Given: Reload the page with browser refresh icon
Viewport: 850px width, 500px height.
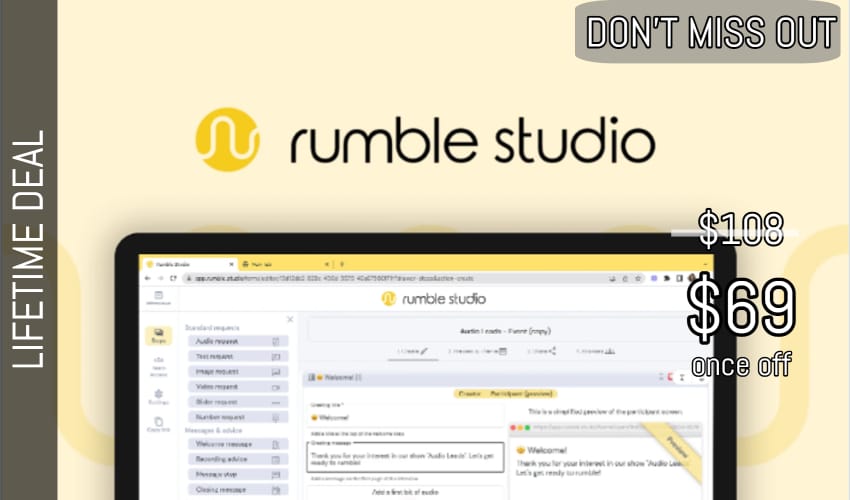Looking at the screenshot, I should (x=173, y=277).
